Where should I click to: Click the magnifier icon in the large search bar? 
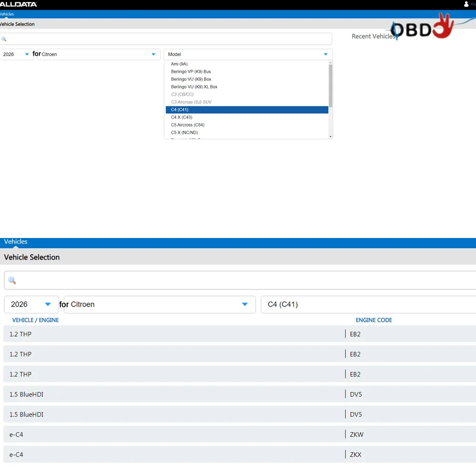click(x=12, y=280)
